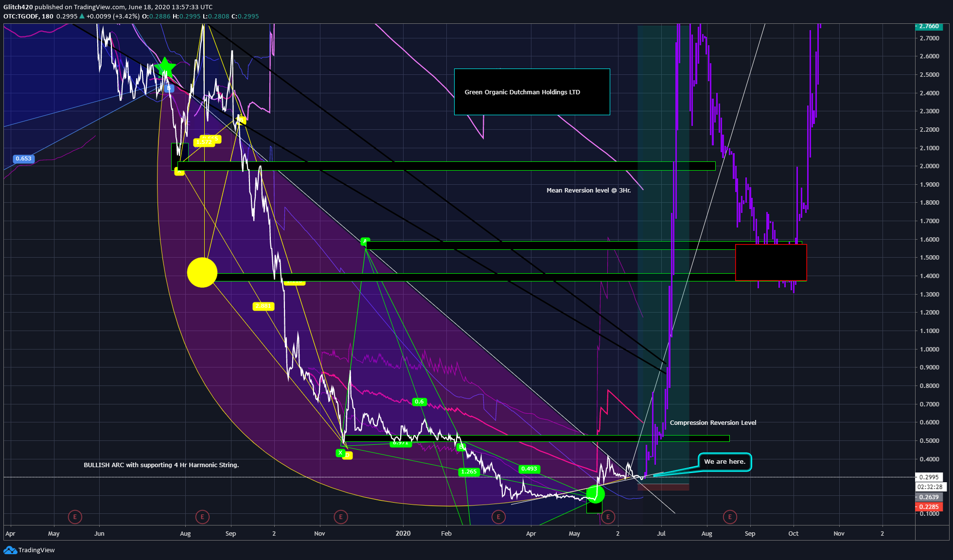
Task: Click the OTC:TGODF, 180 symbol title
Action: coord(28,17)
